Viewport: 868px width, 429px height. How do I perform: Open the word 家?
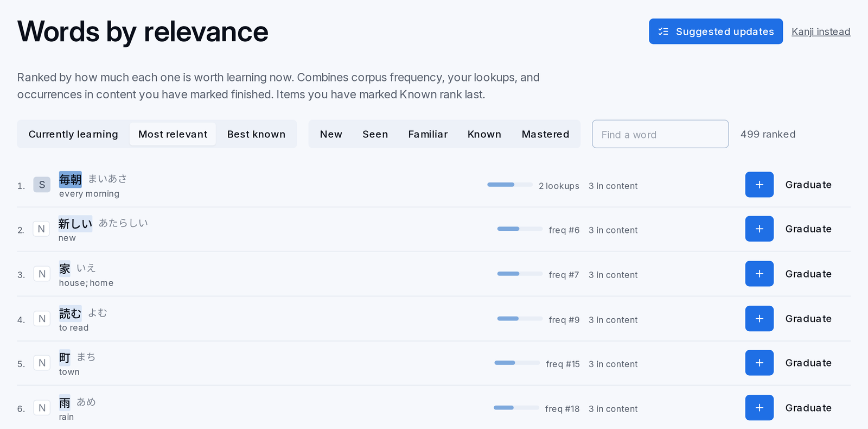tap(65, 269)
